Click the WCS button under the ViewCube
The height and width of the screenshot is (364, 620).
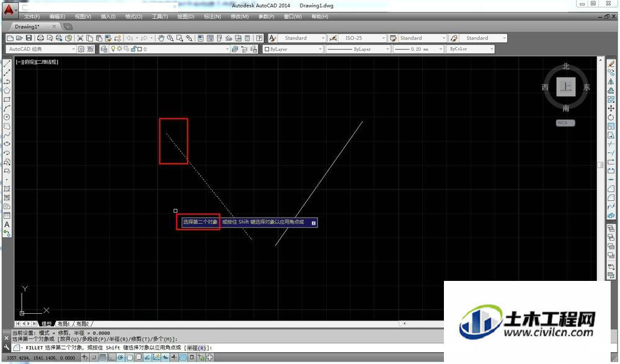pyautogui.click(x=565, y=123)
